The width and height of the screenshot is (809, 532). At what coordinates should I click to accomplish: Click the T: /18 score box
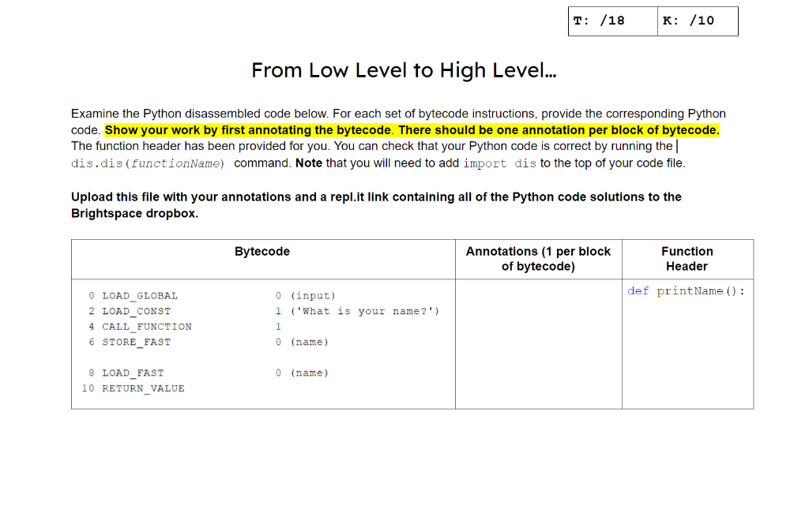tap(612, 21)
